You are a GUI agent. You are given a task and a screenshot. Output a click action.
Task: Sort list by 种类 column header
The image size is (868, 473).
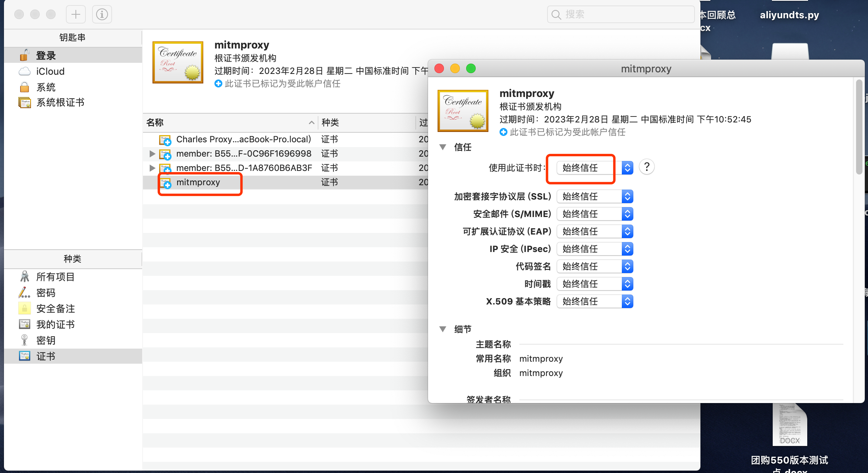(x=367, y=122)
